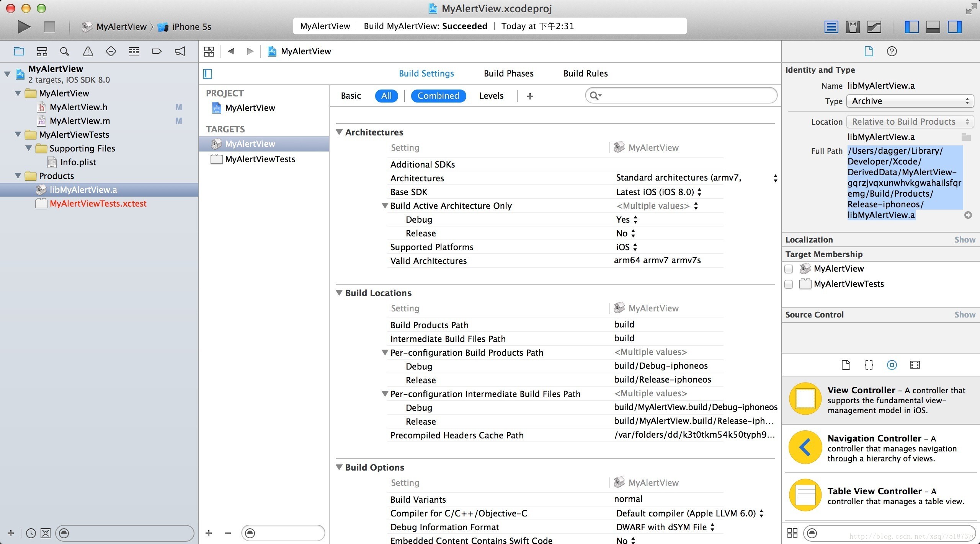Open the related items grid icon
980x544 pixels.
click(209, 51)
